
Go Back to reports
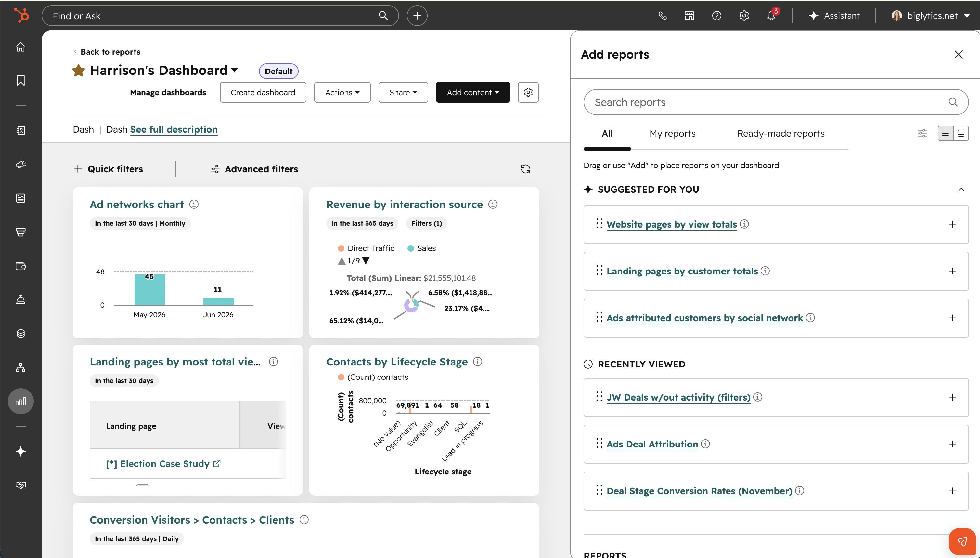pyautogui.click(x=107, y=52)
